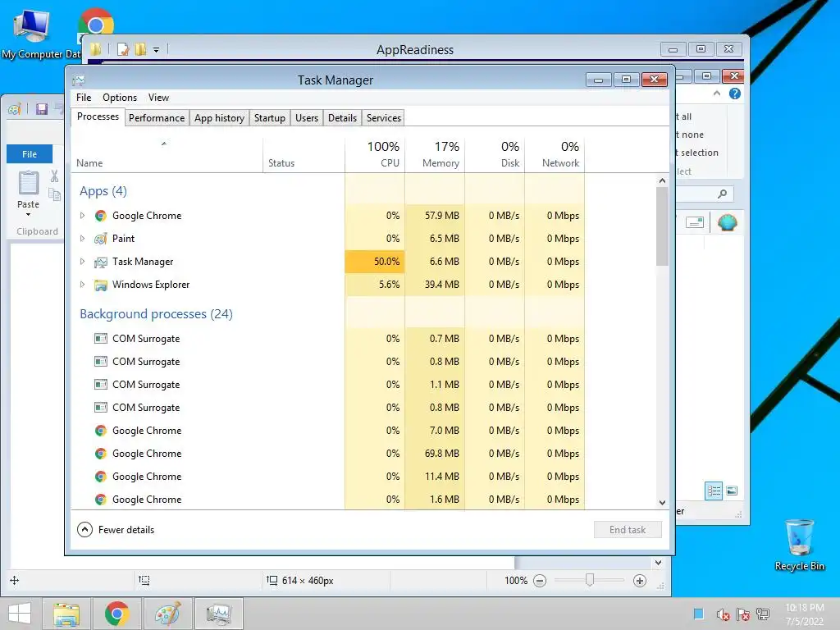Image resolution: width=840 pixels, height=630 pixels.
Task: Collapse the Explorer ribbon with the chevron
Action: [717, 94]
